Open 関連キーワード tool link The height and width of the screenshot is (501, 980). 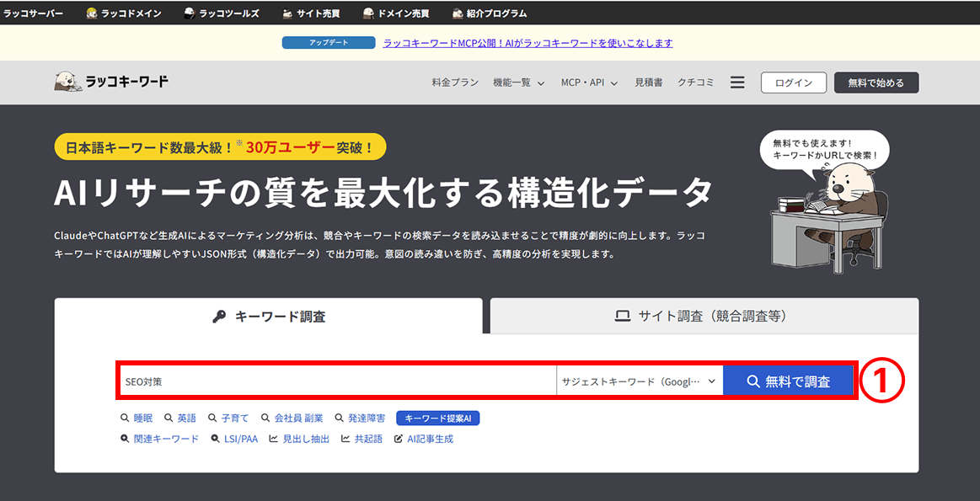coord(159,440)
